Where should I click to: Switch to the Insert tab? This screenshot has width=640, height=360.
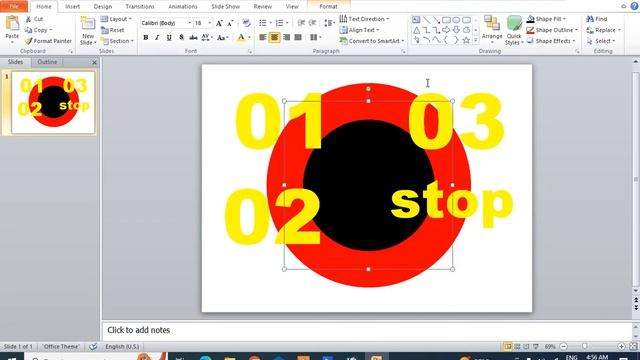tap(73, 7)
